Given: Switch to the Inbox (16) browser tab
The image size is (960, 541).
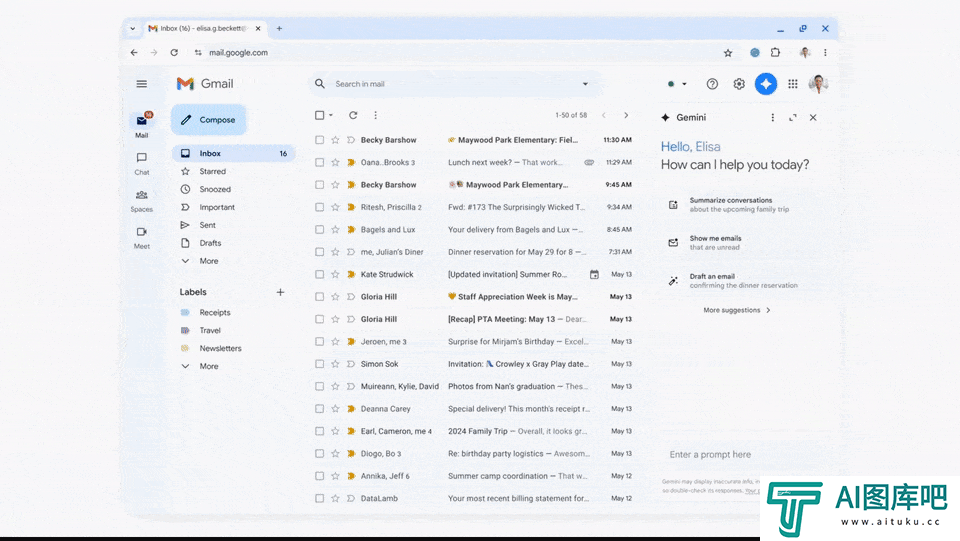Looking at the screenshot, I should tap(204, 28).
